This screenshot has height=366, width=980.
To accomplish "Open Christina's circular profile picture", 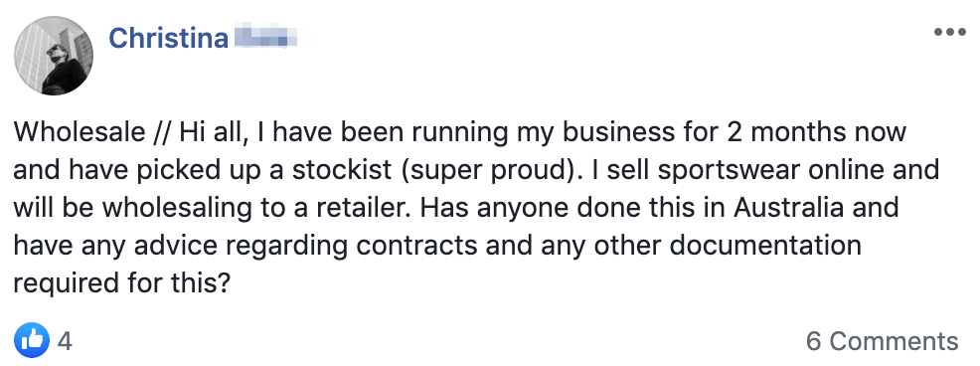I will tap(53, 56).
